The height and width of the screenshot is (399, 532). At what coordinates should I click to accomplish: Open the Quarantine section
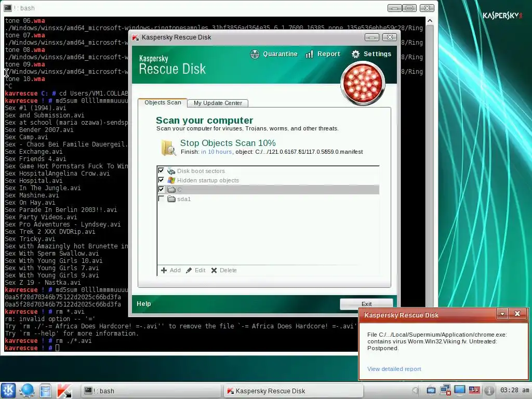pyautogui.click(x=274, y=54)
